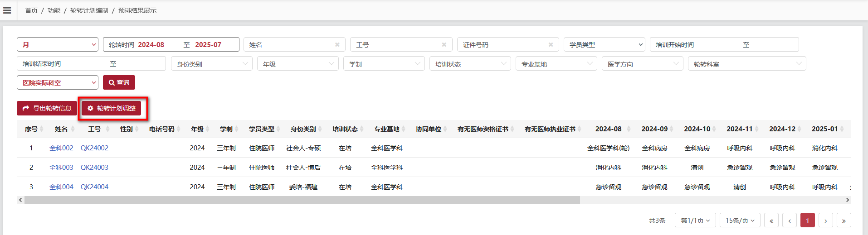Screen dimensions: 868x235
Task: Sort table by 协同单位 column arrows
Action: [x=445, y=129]
